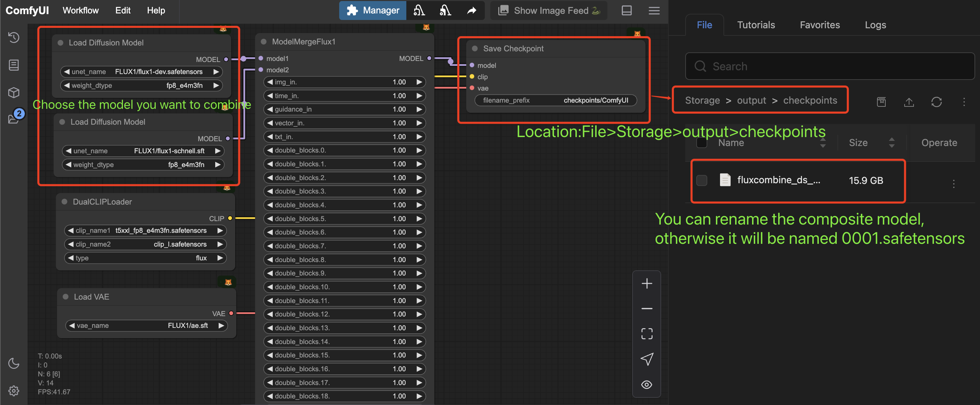Click the ComfyUI logo text
This screenshot has width=980, height=405.
(x=27, y=10)
